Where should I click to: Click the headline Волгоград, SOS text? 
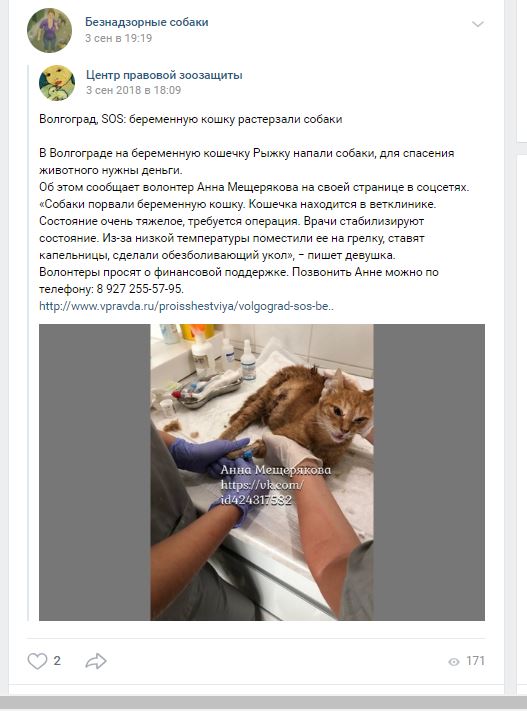point(190,119)
